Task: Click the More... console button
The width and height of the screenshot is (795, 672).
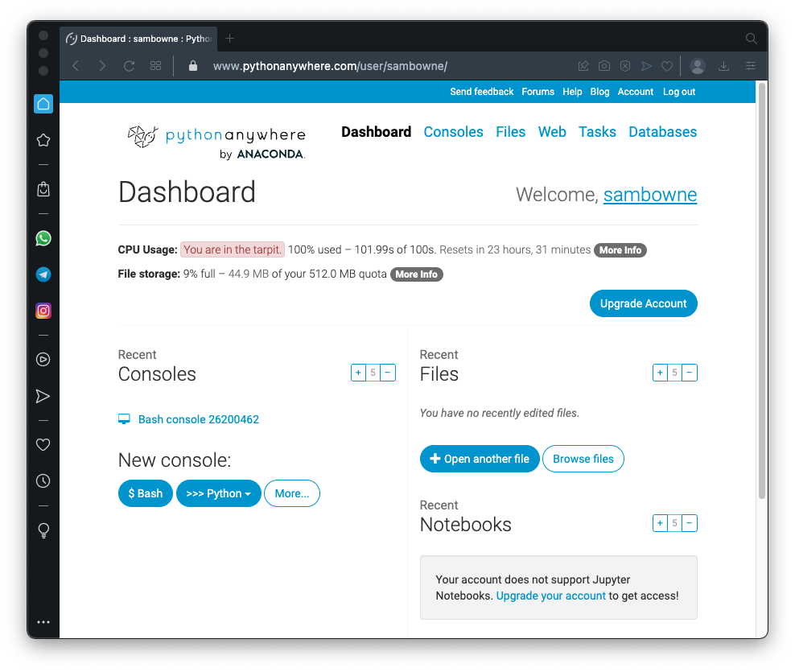Action: 292,493
